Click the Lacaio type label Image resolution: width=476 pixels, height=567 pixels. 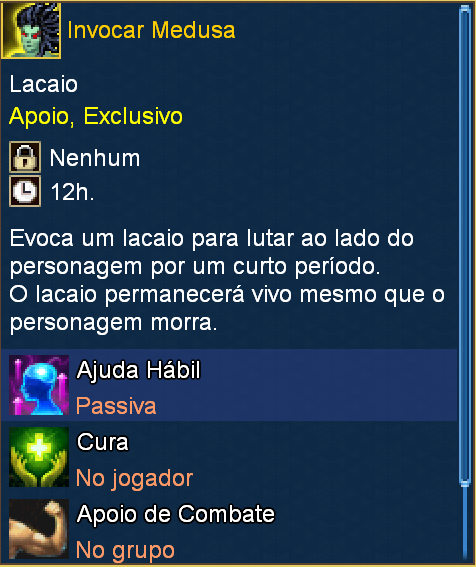coord(43,84)
